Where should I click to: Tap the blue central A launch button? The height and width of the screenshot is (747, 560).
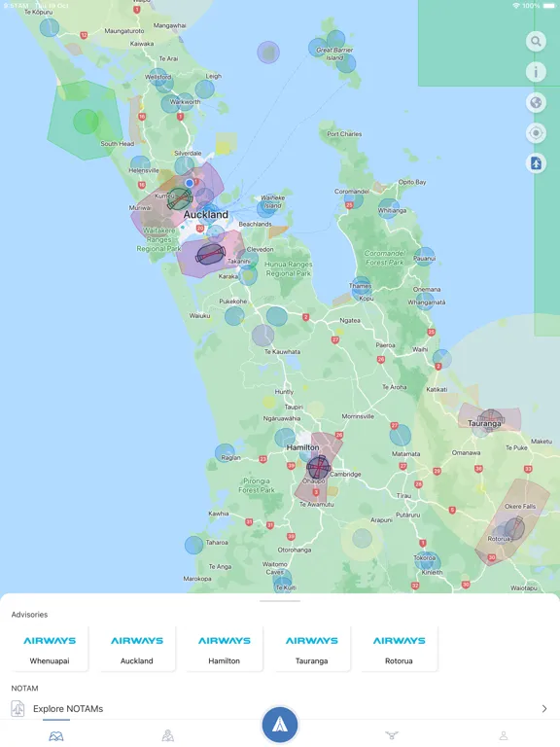tap(280, 725)
